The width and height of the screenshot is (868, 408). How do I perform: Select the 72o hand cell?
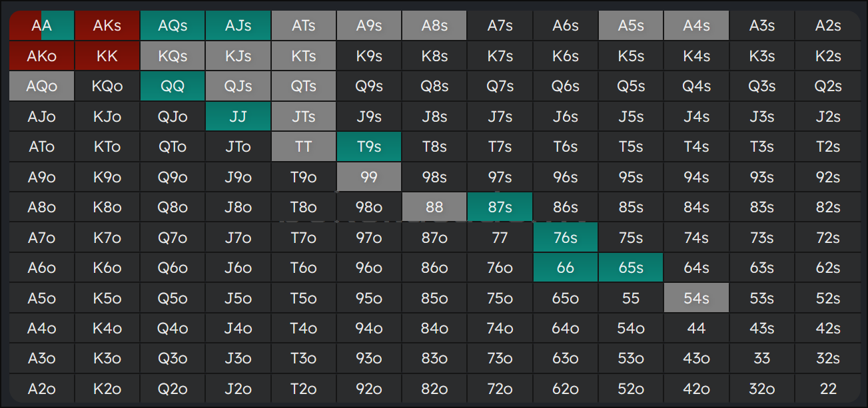pos(500,389)
